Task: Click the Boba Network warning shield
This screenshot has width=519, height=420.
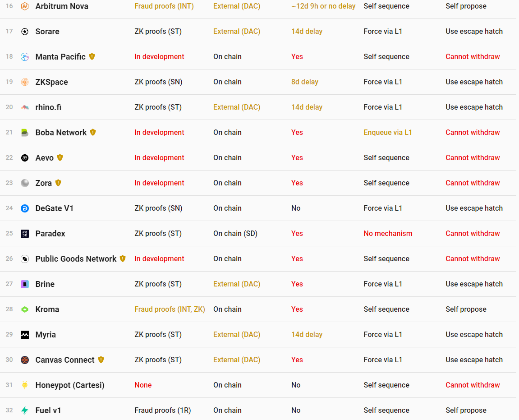Action: point(93,133)
